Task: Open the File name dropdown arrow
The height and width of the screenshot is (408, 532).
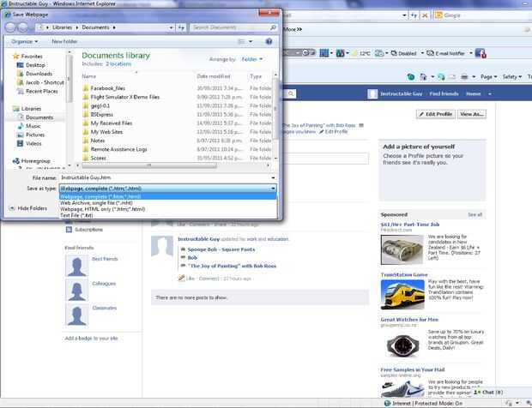Action: pyautogui.click(x=273, y=177)
